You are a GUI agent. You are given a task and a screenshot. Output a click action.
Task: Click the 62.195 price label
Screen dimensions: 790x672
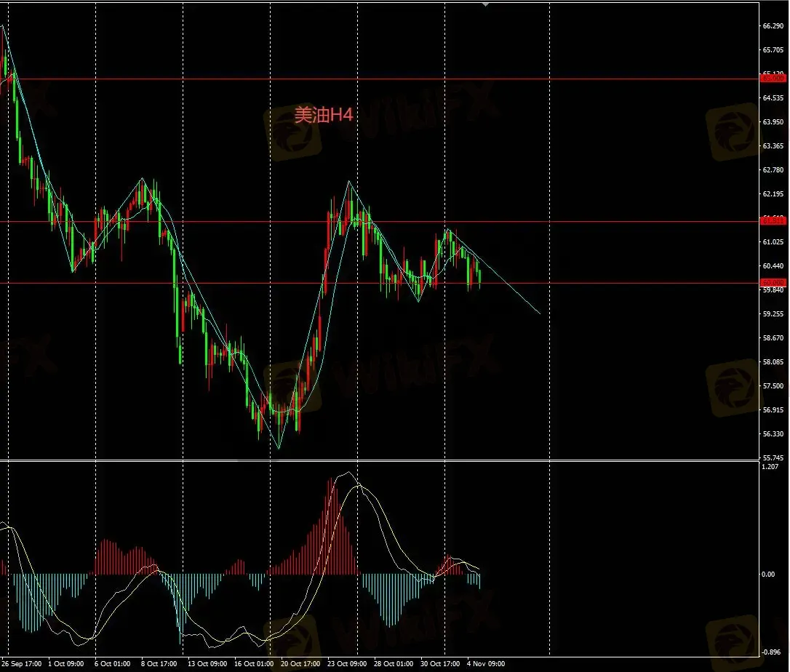pos(773,193)
